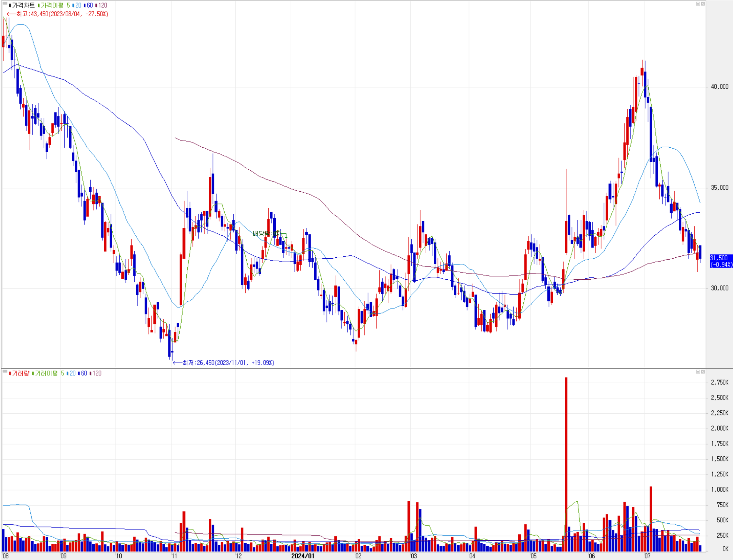Select the 가격차트 legend label
733x560 pixels.
point(23,5)
